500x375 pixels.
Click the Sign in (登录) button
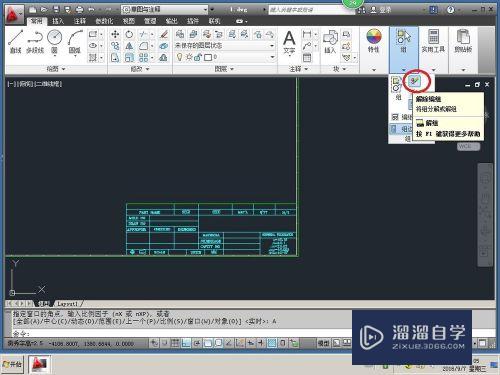[381, 9]
